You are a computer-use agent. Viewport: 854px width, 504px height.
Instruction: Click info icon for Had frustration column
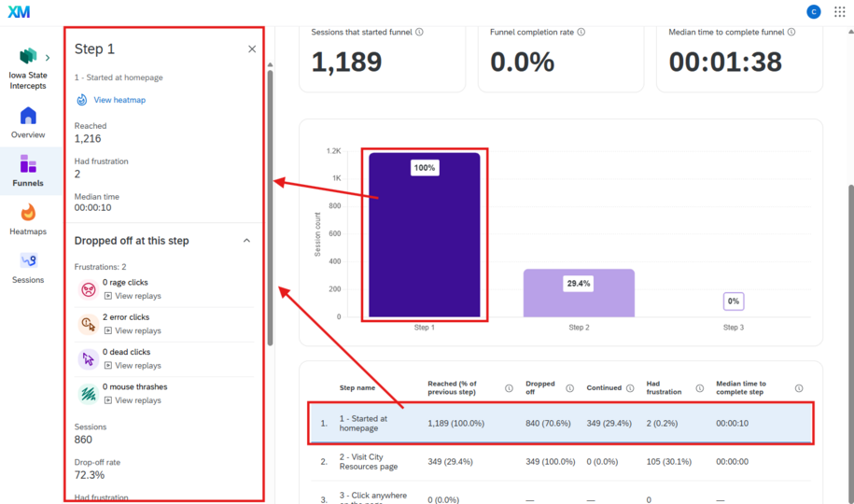click(x=700, y=388)
